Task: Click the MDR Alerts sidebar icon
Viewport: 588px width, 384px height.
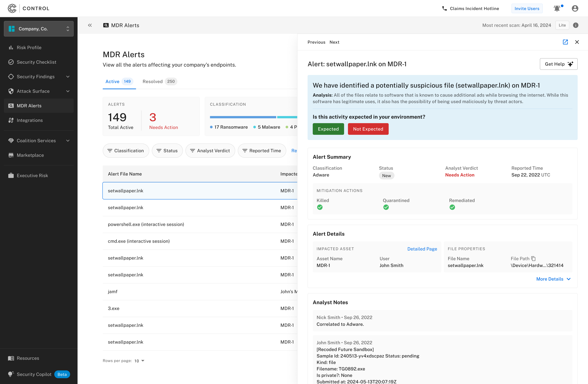Action: [x=11, y=106]
